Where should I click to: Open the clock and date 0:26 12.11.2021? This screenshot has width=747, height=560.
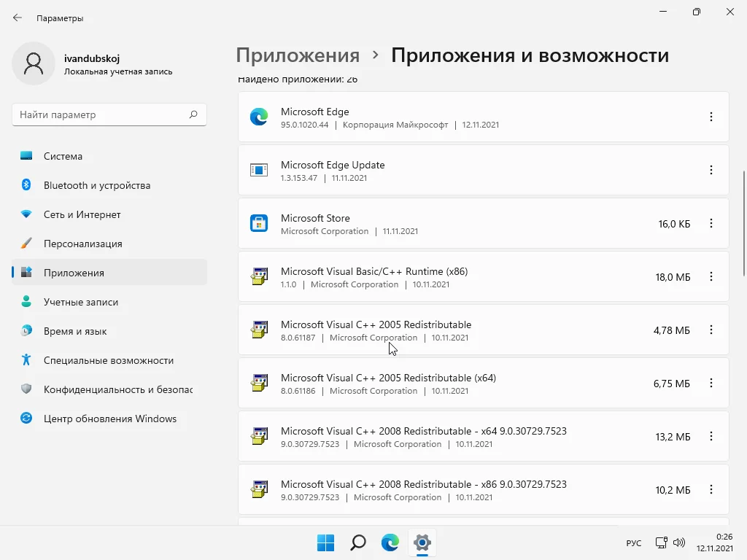tap(715, 542)
